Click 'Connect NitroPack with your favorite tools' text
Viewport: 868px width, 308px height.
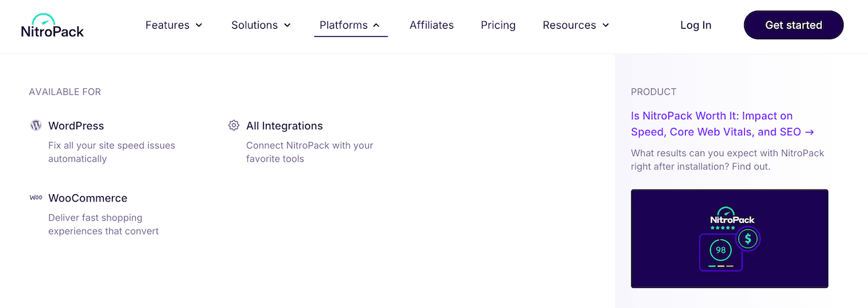[x=309, y=152]
